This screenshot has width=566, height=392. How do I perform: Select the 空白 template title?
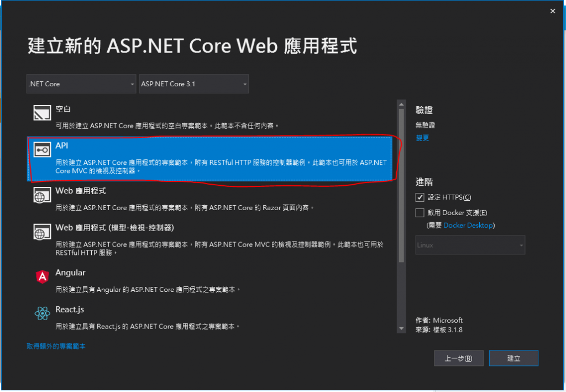(63, 109)
